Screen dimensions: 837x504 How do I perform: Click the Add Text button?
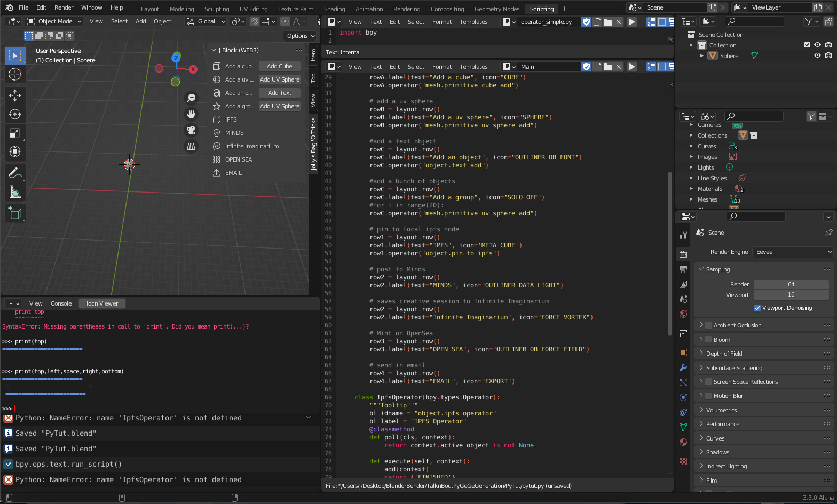tap(280, 93)
